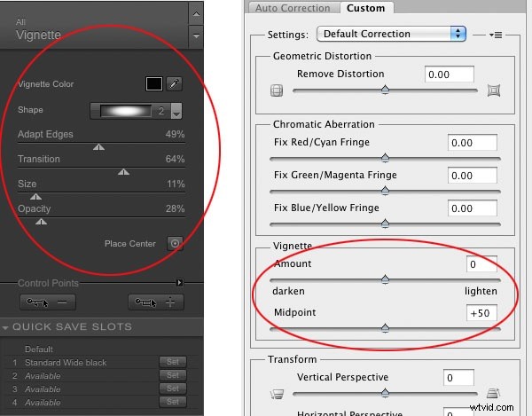Click the Fix Green/Magenta Fringe slider handle
The width and height of the screenshot is (532, 416).
coord(385,191)
